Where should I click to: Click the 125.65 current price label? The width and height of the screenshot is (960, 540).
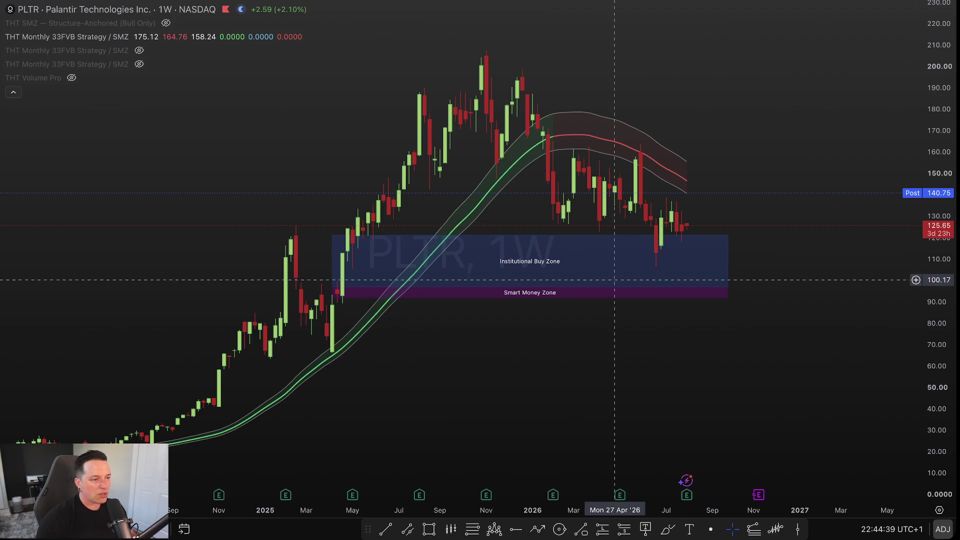tap(938, 229)
